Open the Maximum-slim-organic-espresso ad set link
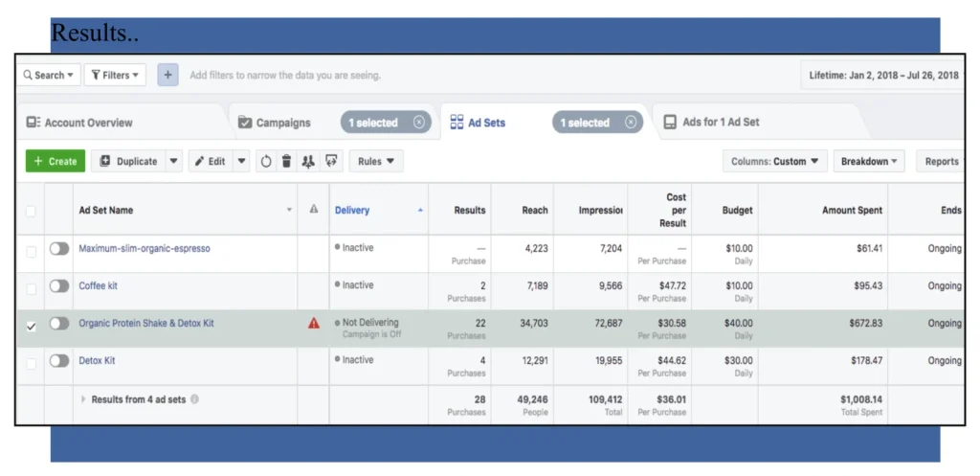The image size is (980, 476). coord(145,249)
